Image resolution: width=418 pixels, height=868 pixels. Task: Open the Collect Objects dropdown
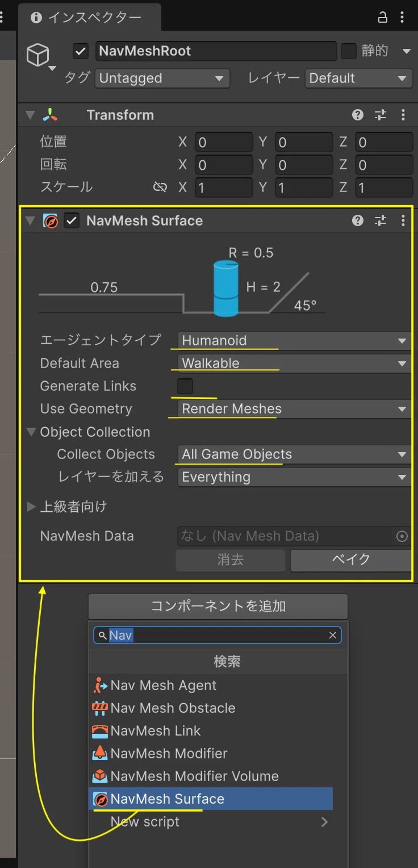(x=294, y=454)
